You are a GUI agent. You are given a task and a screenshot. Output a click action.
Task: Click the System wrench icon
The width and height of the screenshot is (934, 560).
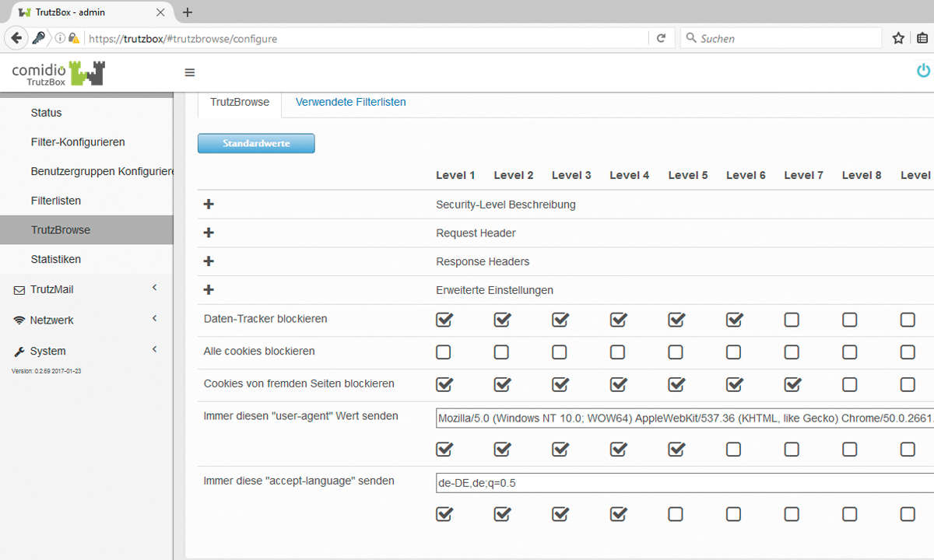[x=19, y=351]
